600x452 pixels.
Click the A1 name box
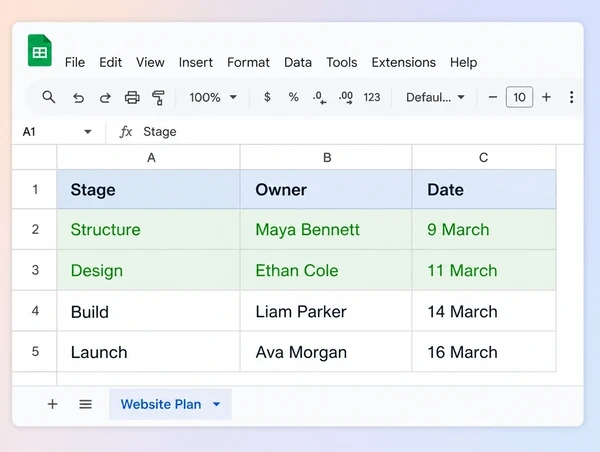pos(57,132)
